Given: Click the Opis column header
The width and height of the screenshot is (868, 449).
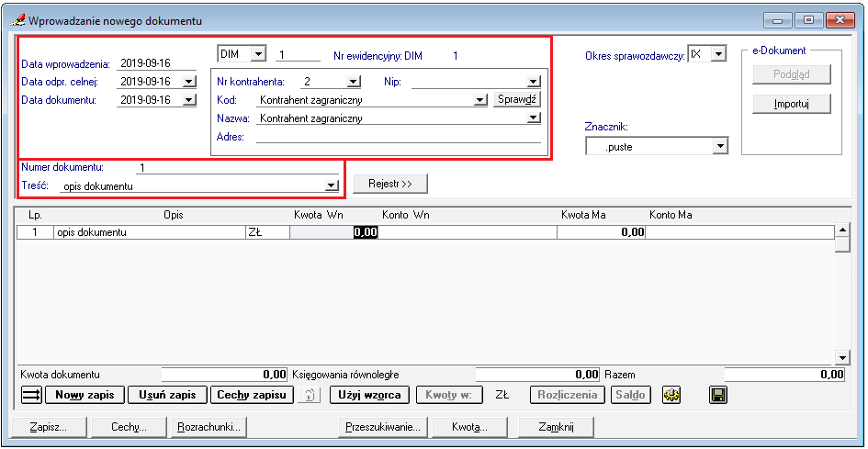Looking at the screenshot, I should coord(174,215).
